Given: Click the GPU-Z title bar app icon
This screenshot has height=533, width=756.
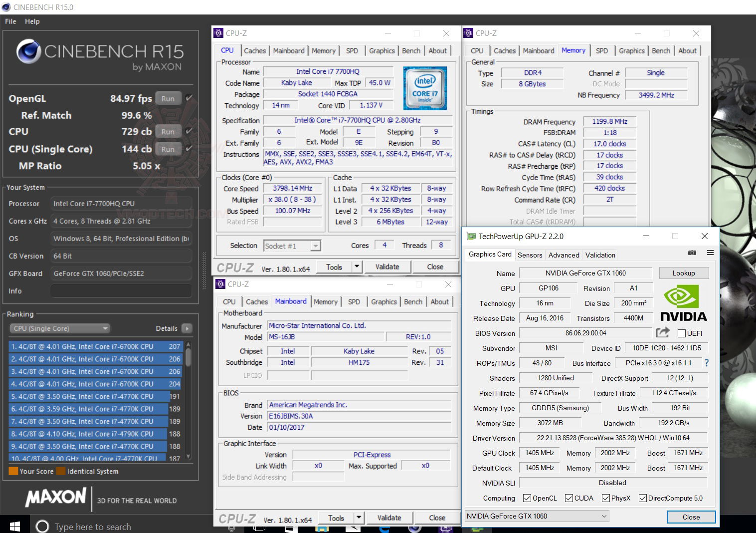Looking at the screenshot, I should pos(471,236).
